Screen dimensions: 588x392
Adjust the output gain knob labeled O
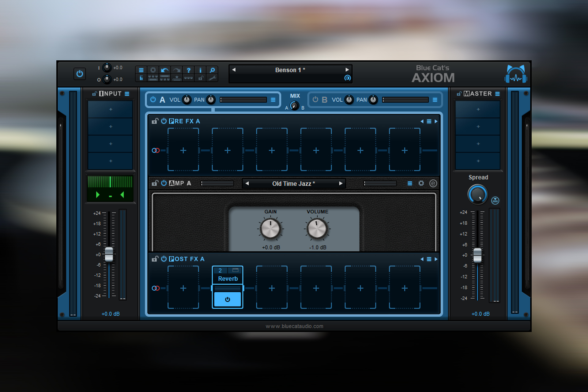pyautogui.click(x=107, y=79)
